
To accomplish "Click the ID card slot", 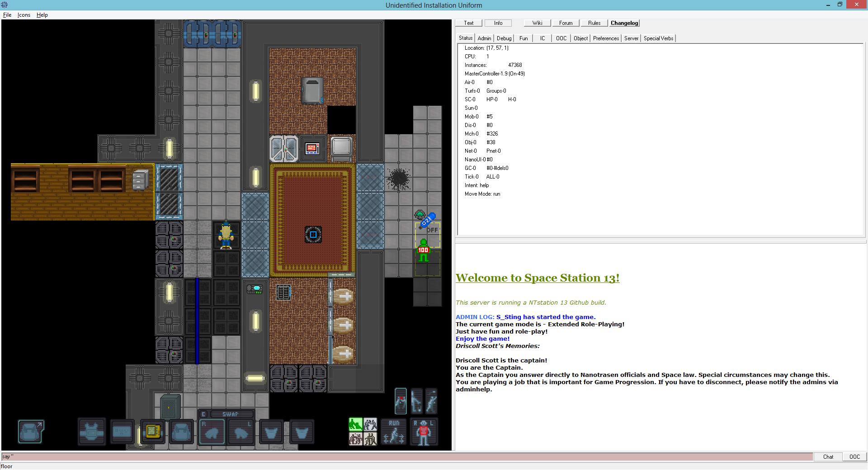I will pos(122,432).
